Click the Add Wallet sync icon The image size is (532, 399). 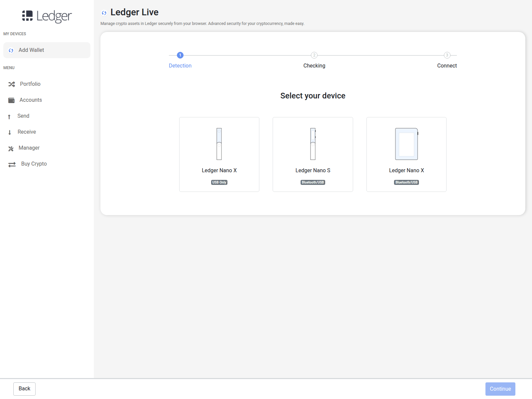(11, 51)
